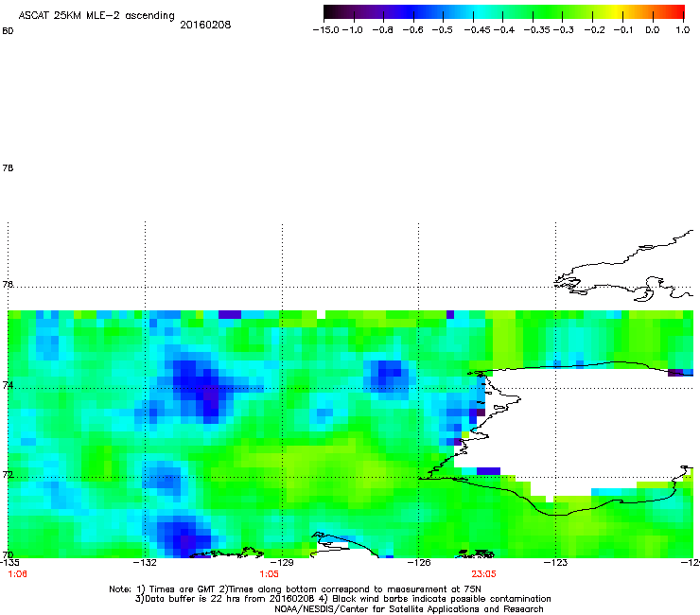The width and height of the screenshot is (700, 615).
Task: Click the red time stamp 1:05
Action: [270, 574]
